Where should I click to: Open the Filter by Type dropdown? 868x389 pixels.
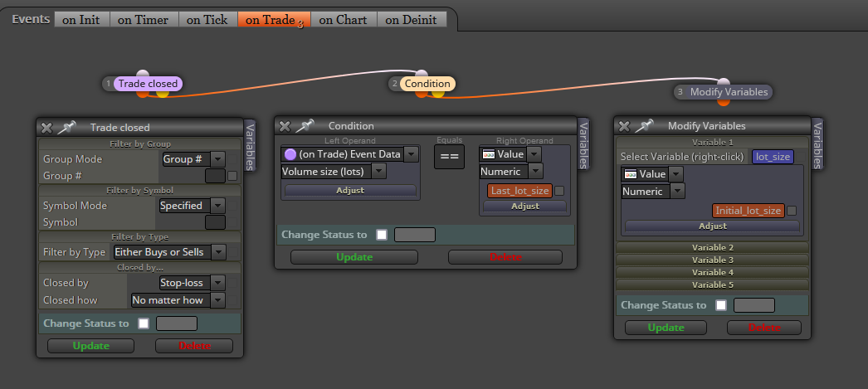169,252
